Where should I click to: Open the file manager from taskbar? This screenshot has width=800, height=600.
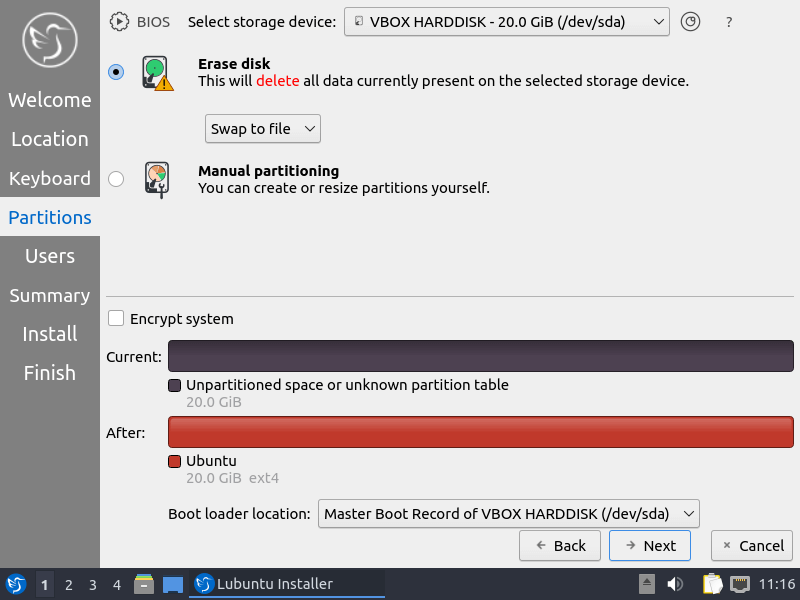144,584
